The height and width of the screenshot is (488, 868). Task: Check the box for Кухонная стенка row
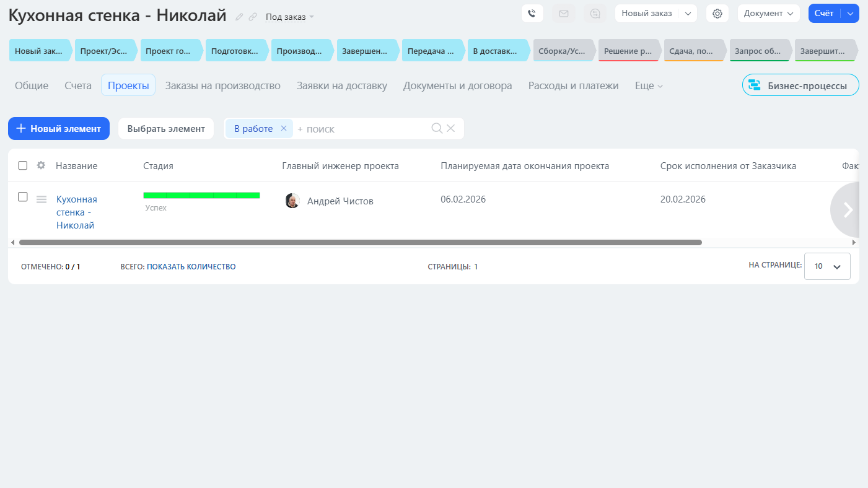23,197
